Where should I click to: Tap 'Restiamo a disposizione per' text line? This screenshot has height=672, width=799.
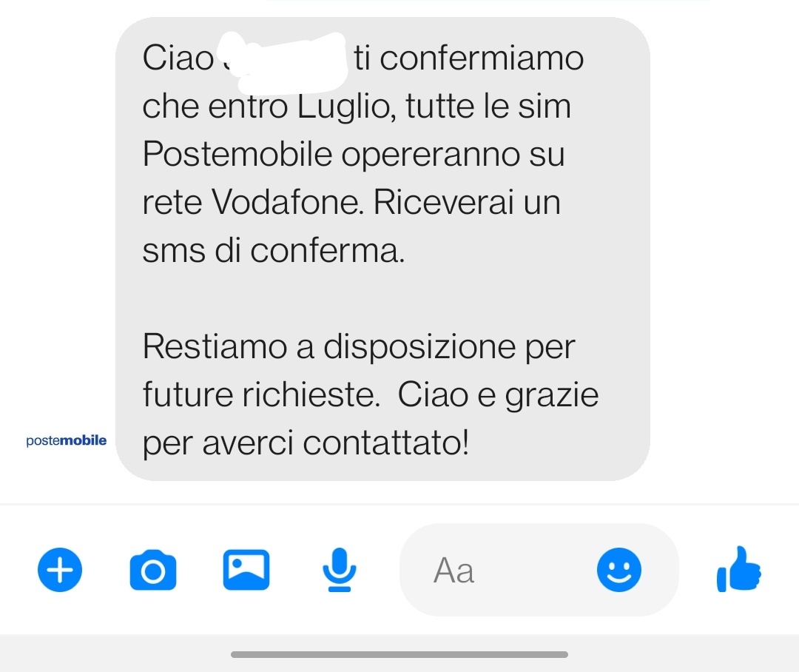coord(359,348)
